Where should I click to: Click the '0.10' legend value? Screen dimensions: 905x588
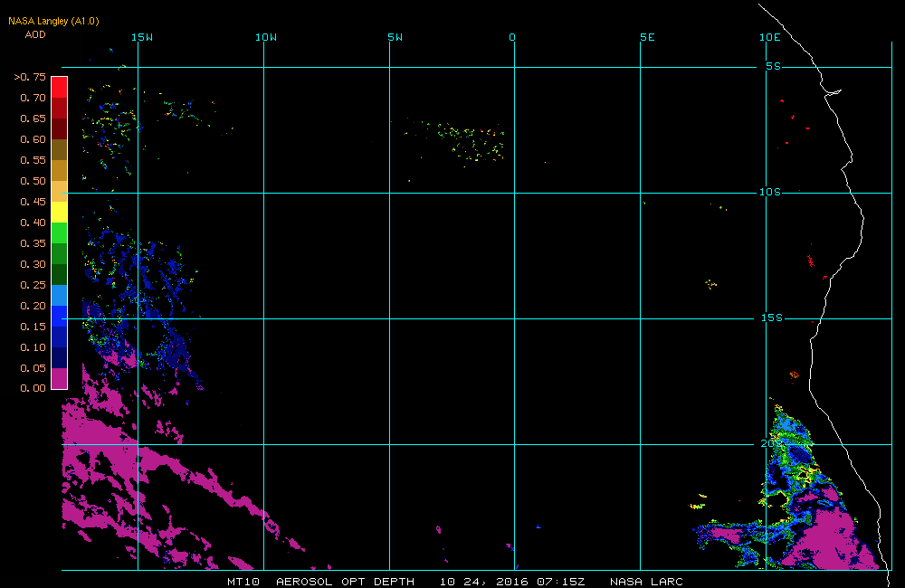click(33, 347)
